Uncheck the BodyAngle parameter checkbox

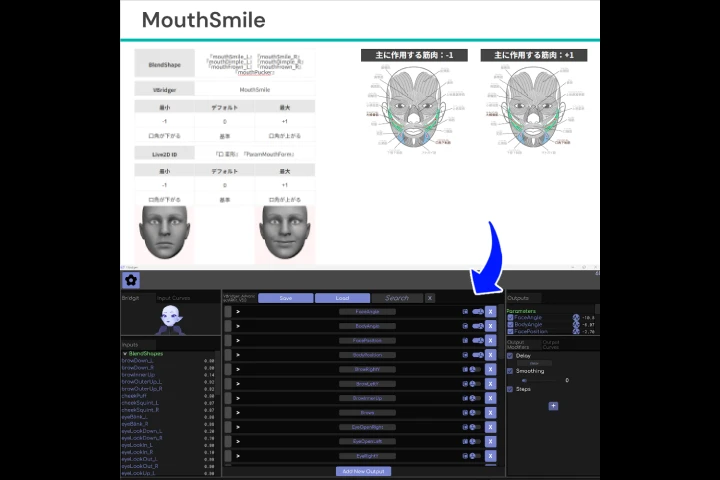(x=510, y=324)
